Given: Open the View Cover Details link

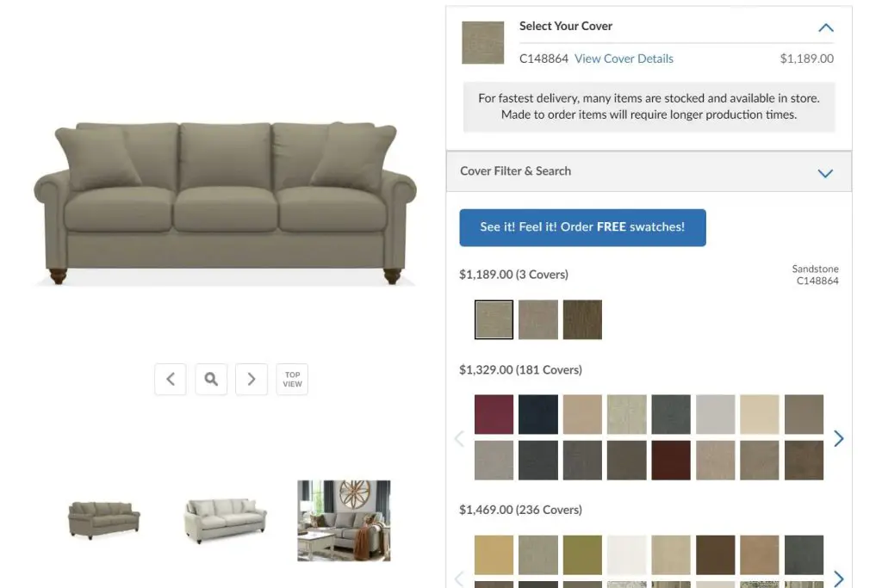Looking at the screenshot, I should (x=624, y=58).
